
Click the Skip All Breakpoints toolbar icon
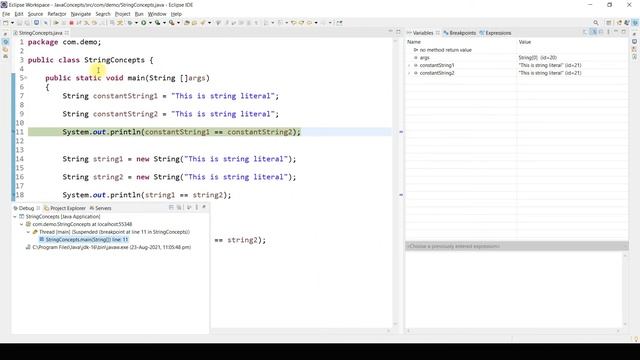coord(45,23)
